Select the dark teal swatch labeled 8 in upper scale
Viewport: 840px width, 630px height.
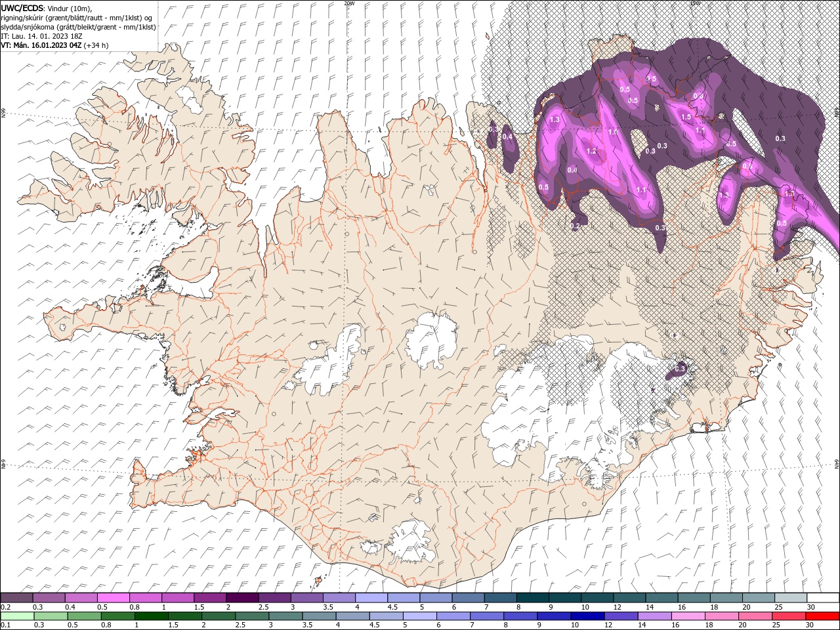point(532,598)
